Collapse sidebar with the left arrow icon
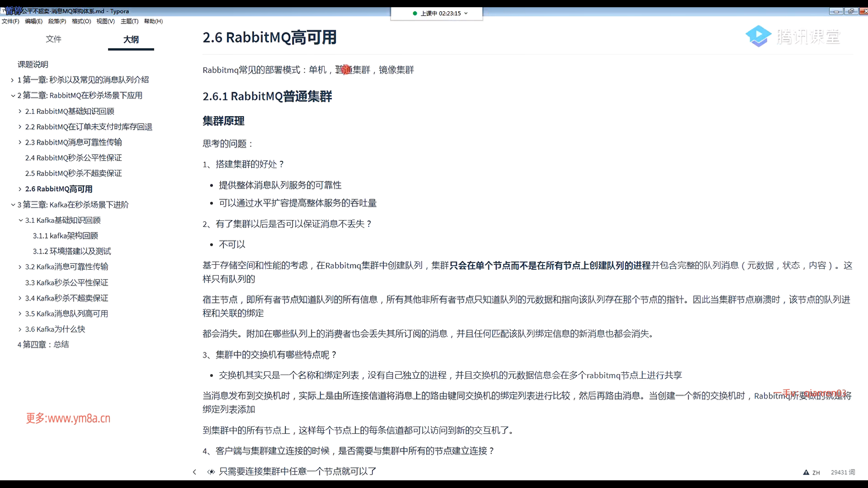This screenshot has height=488, width=868. (194, 472)
